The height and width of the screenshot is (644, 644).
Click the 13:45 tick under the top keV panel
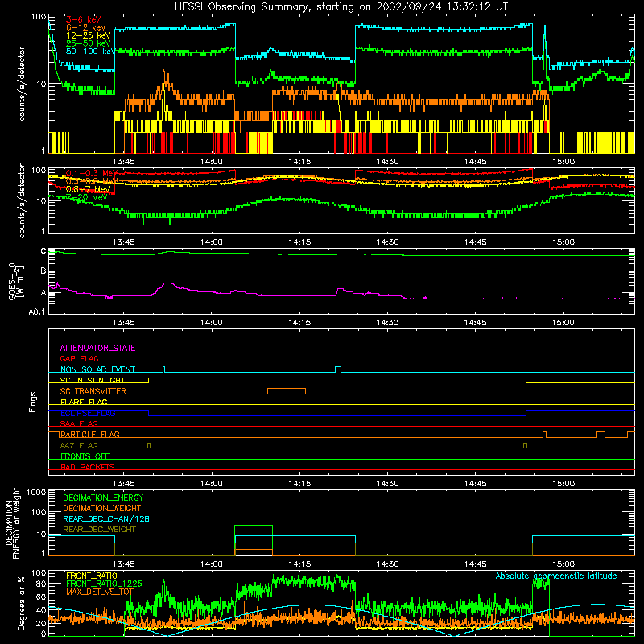(x=124, y=162)
